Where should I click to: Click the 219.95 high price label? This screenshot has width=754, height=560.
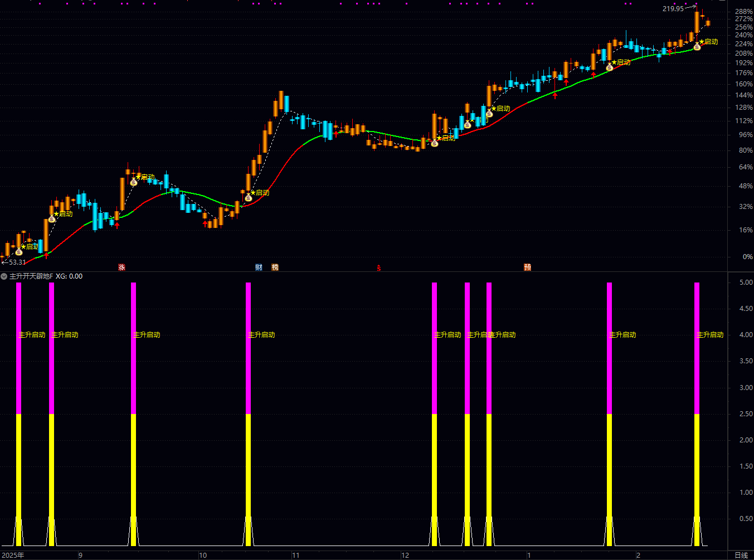[x=673, y=9]
